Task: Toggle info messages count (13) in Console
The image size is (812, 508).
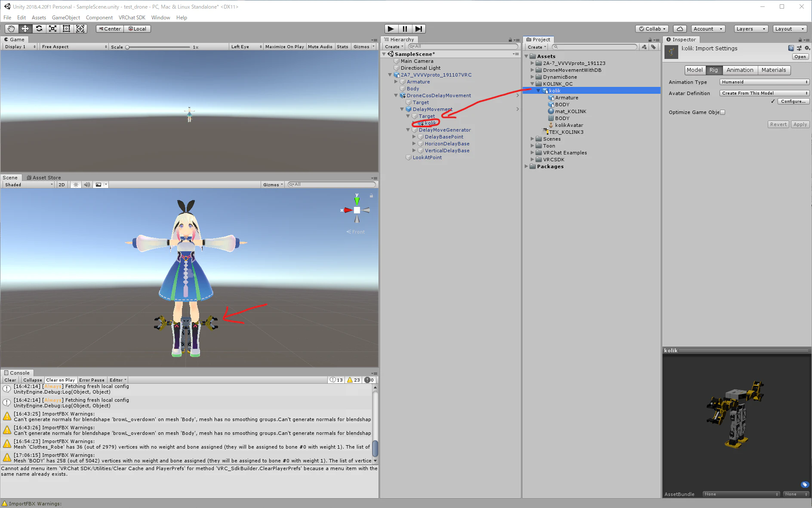Action: pyautogui.click(x=336, y=380)
